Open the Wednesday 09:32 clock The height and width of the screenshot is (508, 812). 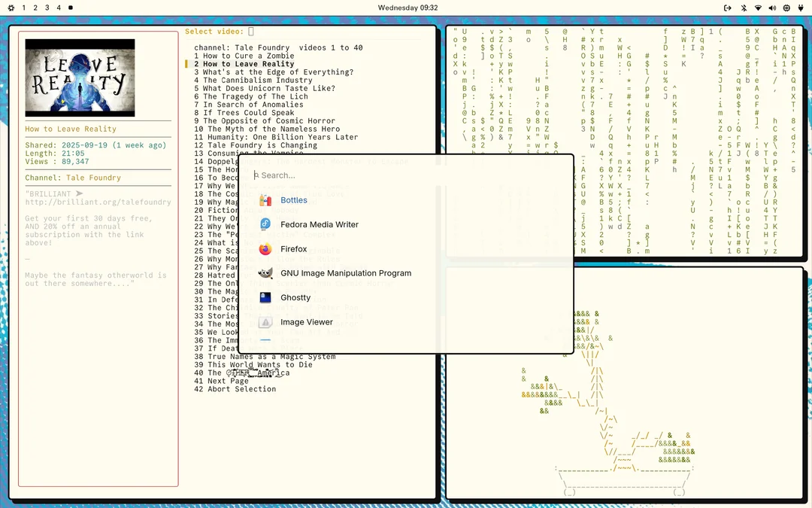(408, 8)
